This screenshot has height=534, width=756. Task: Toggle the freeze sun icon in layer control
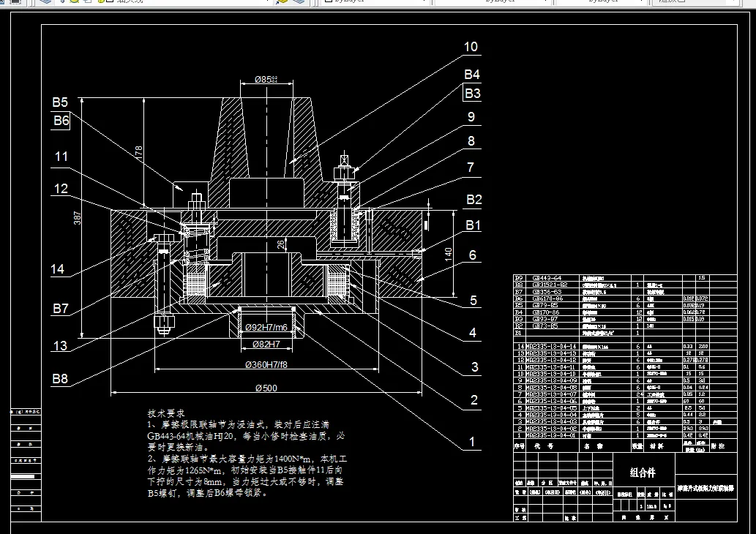(x=73, y=2)
